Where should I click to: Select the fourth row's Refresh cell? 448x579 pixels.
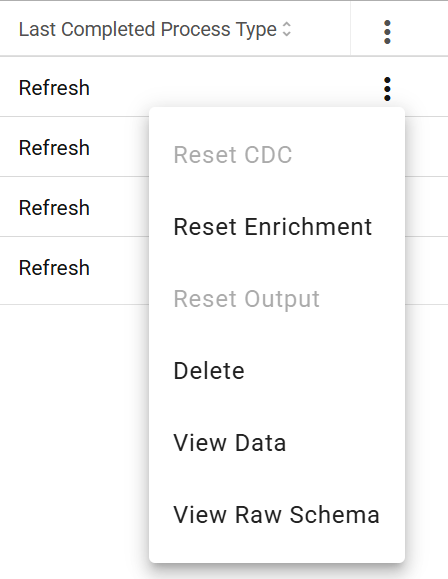(54, 267)
